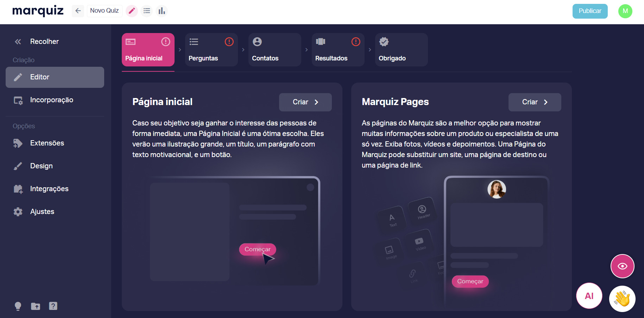Open Extensões in the sidebar
The width and height of the screenshot is (644, 318).
[x=55, y=143]
